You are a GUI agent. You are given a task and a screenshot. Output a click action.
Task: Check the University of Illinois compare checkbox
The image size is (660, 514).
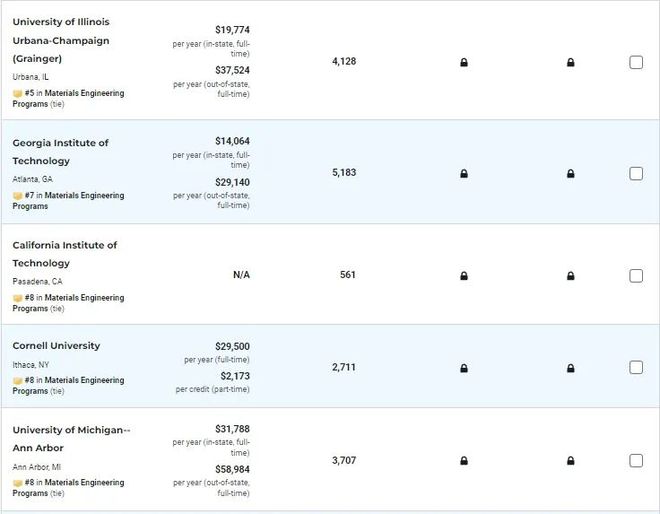coord(636,62)
